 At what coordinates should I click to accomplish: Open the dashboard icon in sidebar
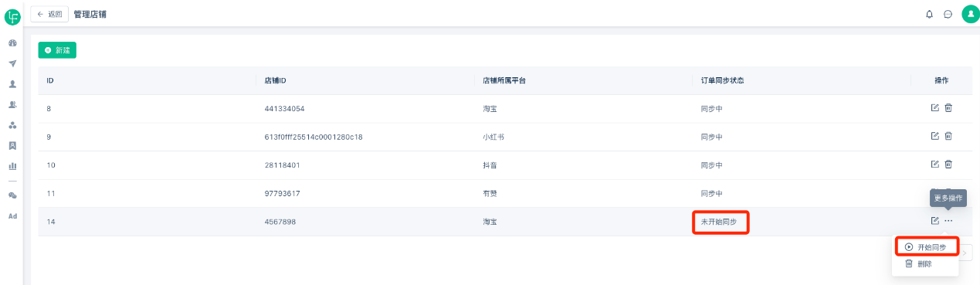point(12,43)
